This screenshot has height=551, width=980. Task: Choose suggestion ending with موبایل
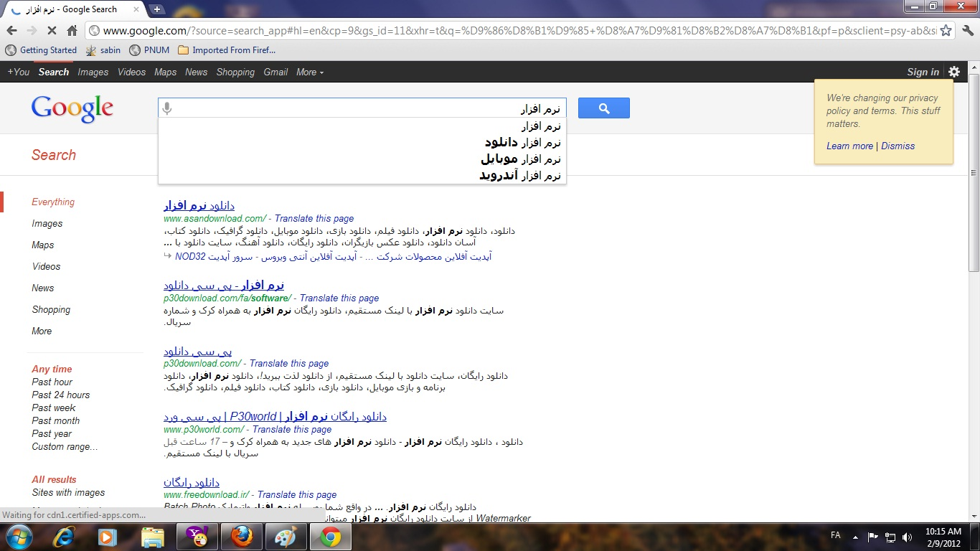coord(362,159)
